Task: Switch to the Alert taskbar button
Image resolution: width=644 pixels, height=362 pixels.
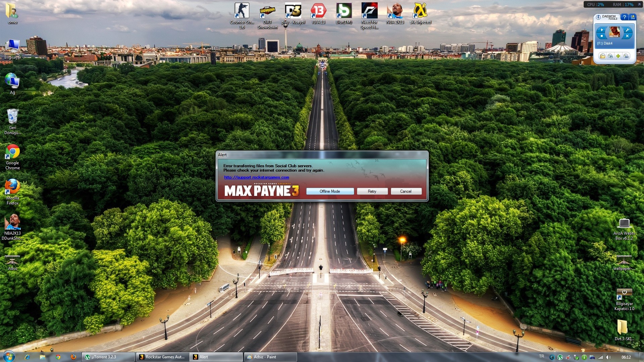Action: pyautogui.click(x=216, y=357)
